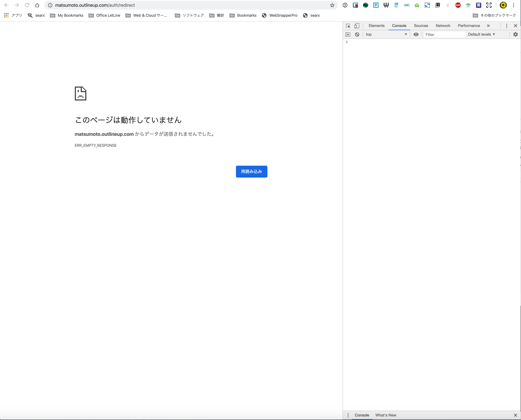Show console sidebar panel icon
The width and height of the screenshot is (521, 420).
pos(348,34)
